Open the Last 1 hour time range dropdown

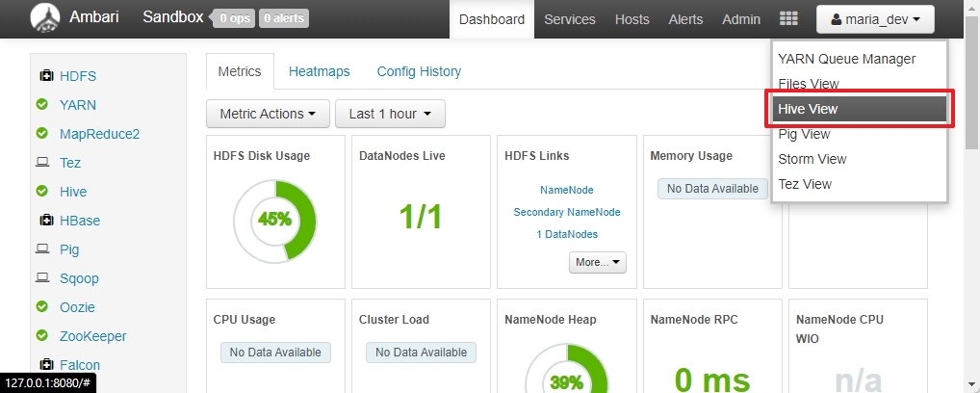tap(390, 114)
